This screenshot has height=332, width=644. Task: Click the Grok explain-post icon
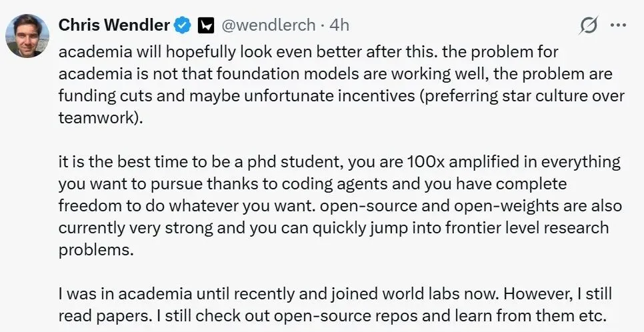(588, 25)
